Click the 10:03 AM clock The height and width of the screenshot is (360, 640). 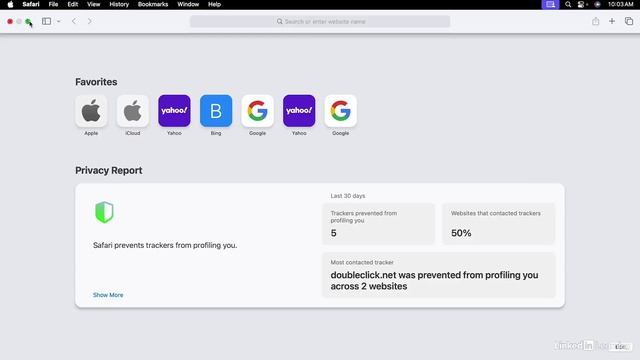(x=620, y=4)
